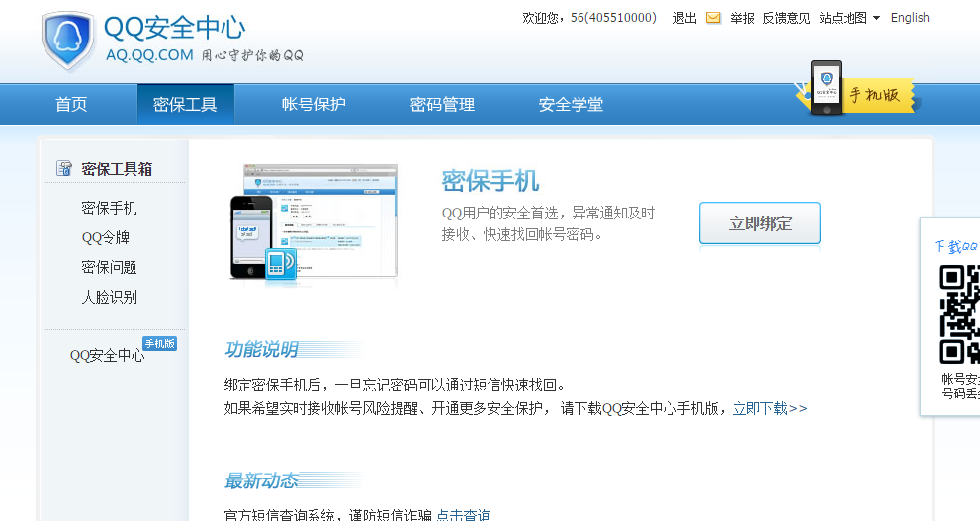Switch to the 密码管理 tab
This screenshot has width=980, height=521.
point(442,105)
